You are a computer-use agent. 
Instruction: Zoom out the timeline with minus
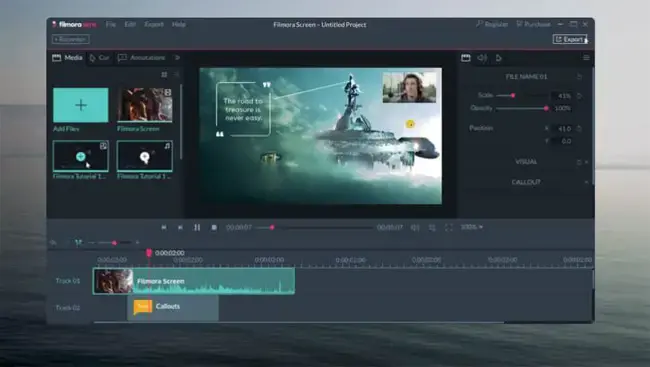coord(92,243)
